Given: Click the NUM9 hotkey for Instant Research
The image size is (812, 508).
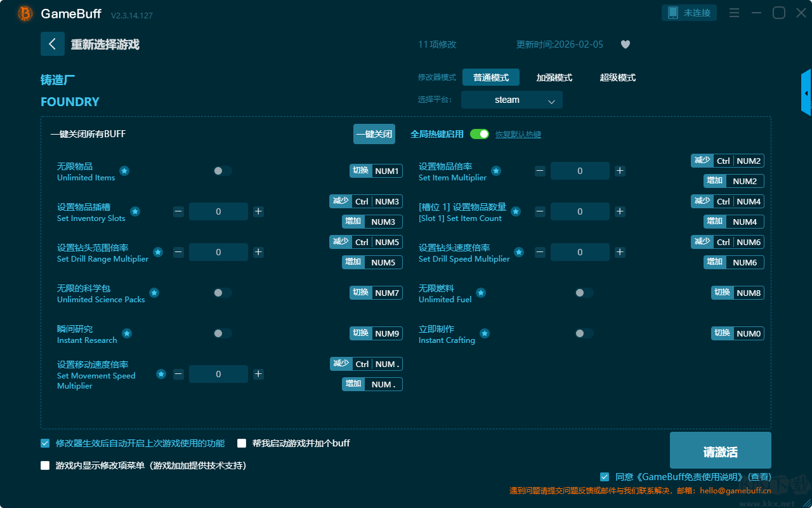Looking at the screenshot, I should tap(376, 333).
